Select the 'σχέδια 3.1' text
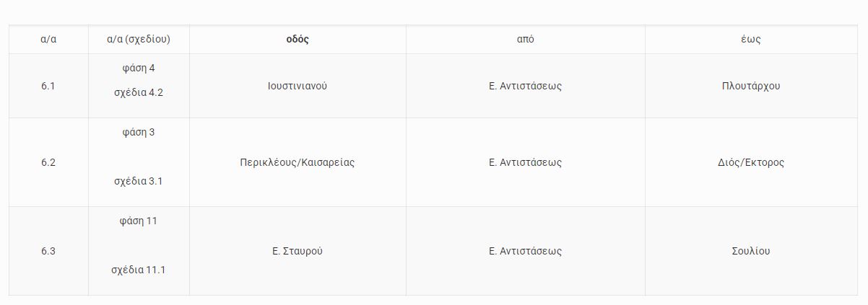 (139, 181)
